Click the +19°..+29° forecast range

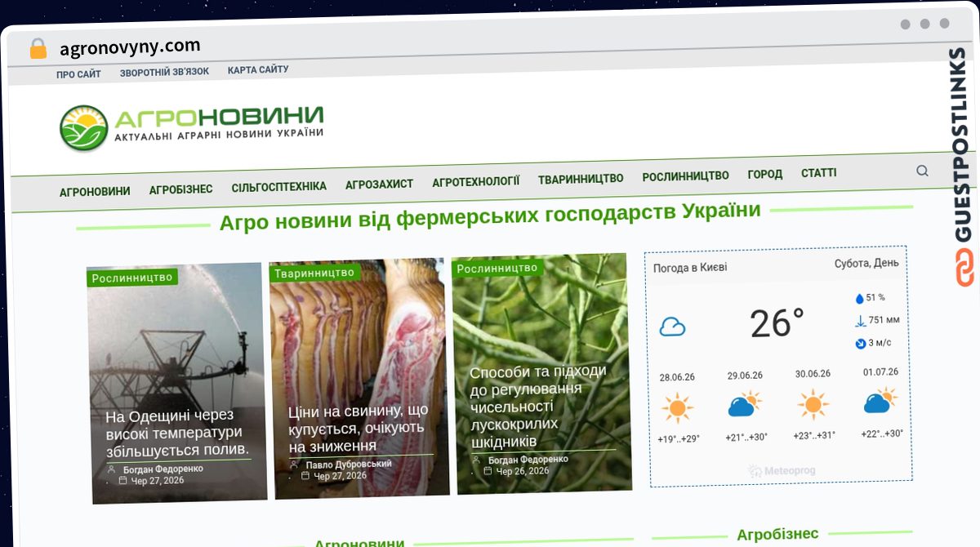pyautogui.click(x=679, y=439)
